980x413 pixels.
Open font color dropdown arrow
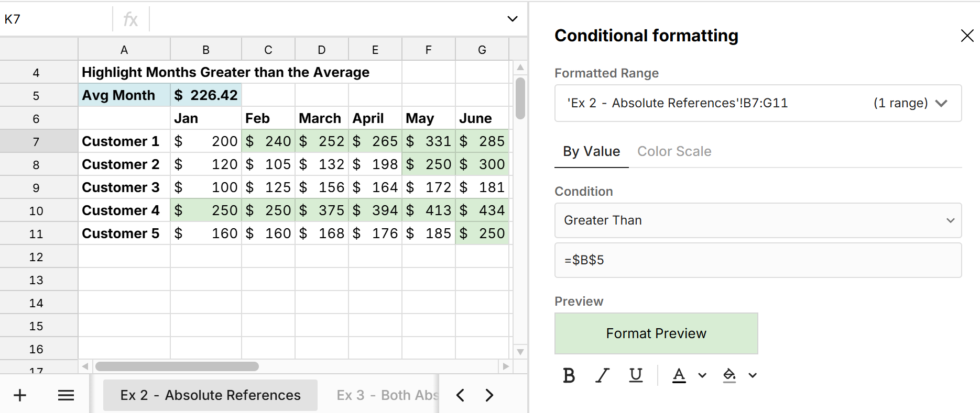702,375
